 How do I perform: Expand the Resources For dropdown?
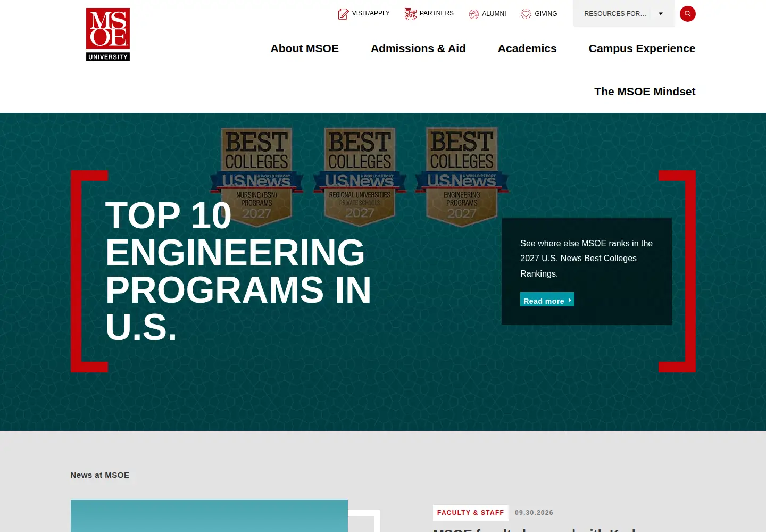click(x=623, y=14)
